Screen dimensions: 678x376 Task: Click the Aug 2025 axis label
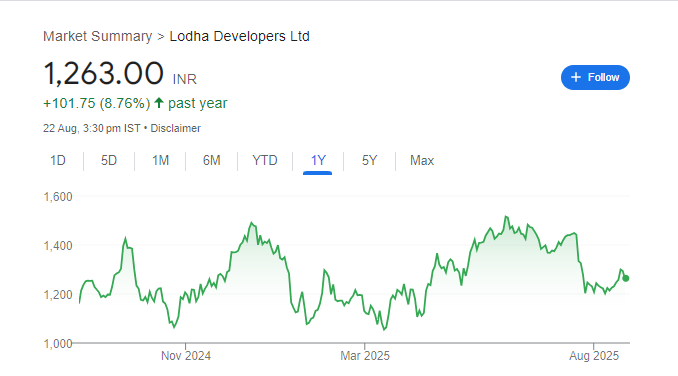[593, 356]
